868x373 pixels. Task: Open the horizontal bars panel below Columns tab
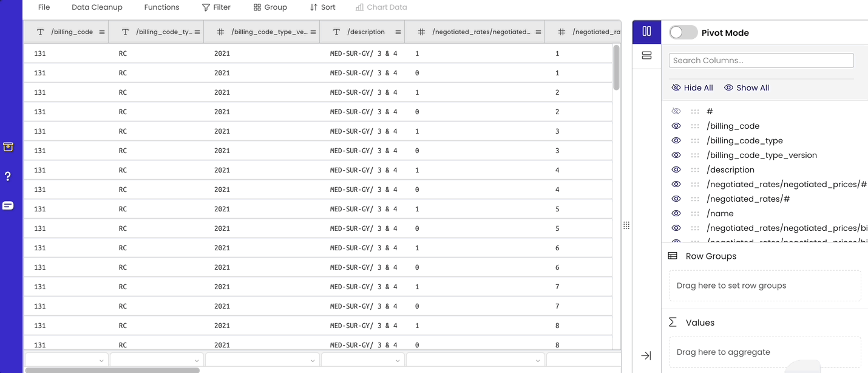click(646, 55)
